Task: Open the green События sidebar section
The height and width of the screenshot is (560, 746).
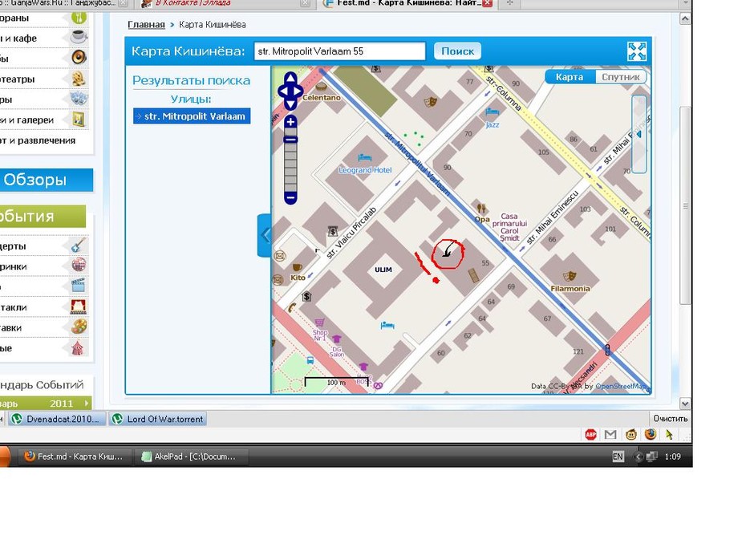Action: 43,217
